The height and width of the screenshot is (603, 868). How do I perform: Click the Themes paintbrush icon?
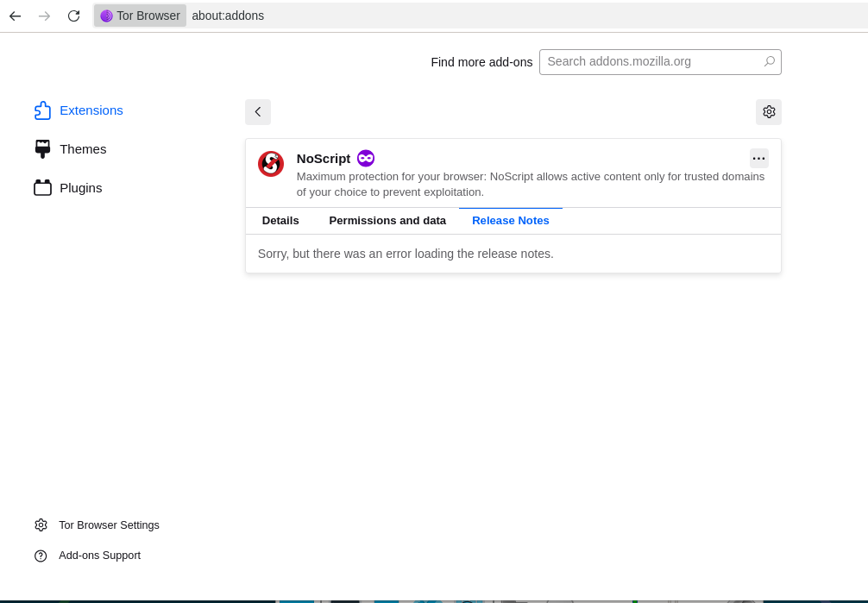click(42, 149)
